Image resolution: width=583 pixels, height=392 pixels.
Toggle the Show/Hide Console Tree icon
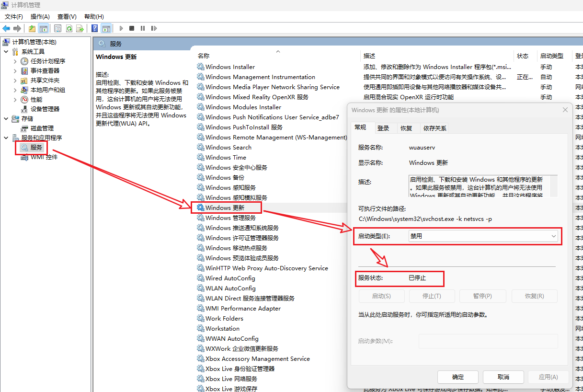[43, 28]
